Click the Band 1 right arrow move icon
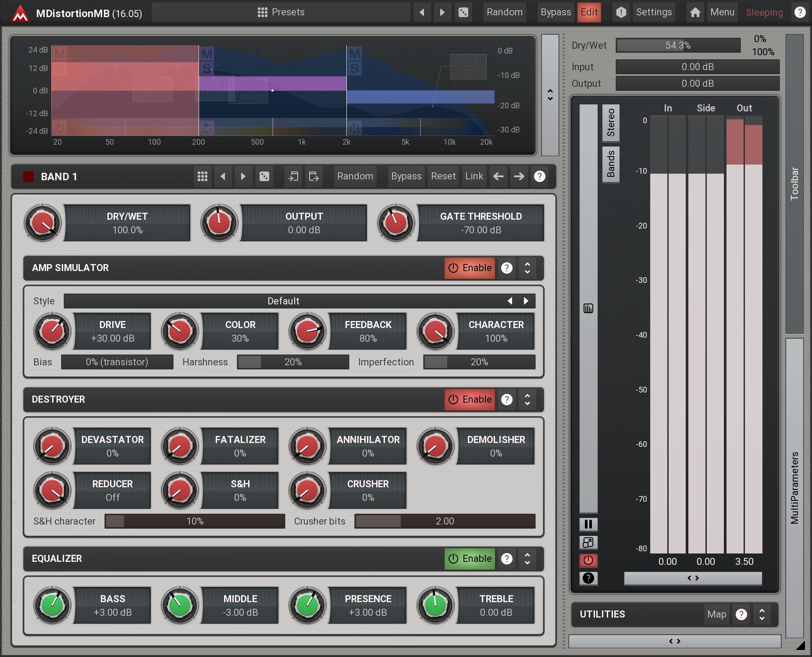 click(x=519, y=176)
